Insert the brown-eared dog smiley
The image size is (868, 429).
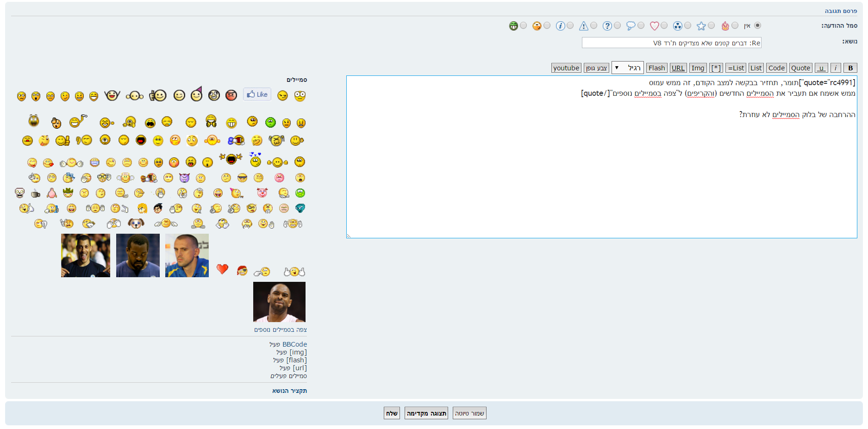point(136,224)
